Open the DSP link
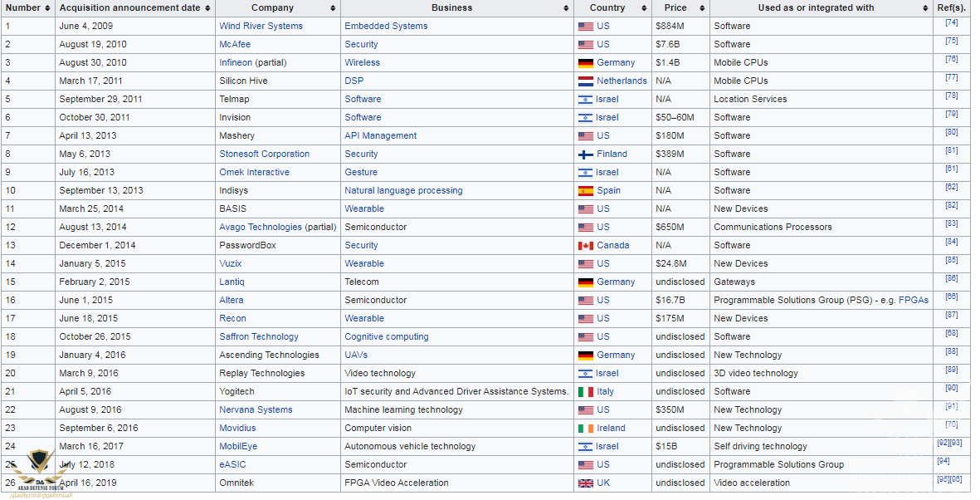The image size is (980, 500). click(353, 81)
